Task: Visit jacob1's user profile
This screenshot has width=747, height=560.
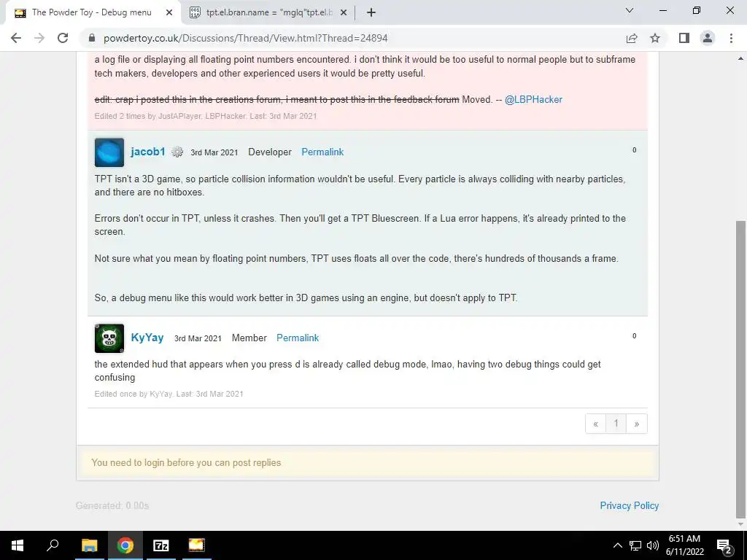Action: (147, 152)
